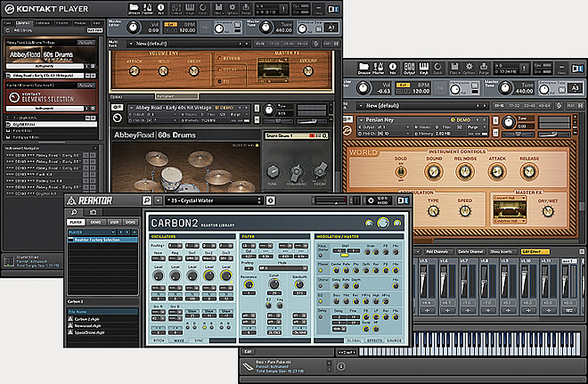588x384 pixels.
Task: Click NI logo in left Kontakt Player header
Action: point(333,9)
